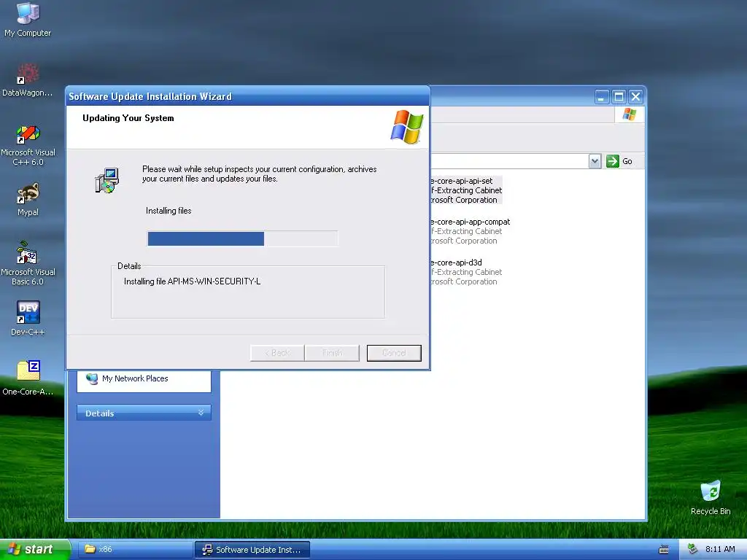Click My Network Places icon in Explorer sidebar
The width and height of the screenshot is (747, 560).
91,378
